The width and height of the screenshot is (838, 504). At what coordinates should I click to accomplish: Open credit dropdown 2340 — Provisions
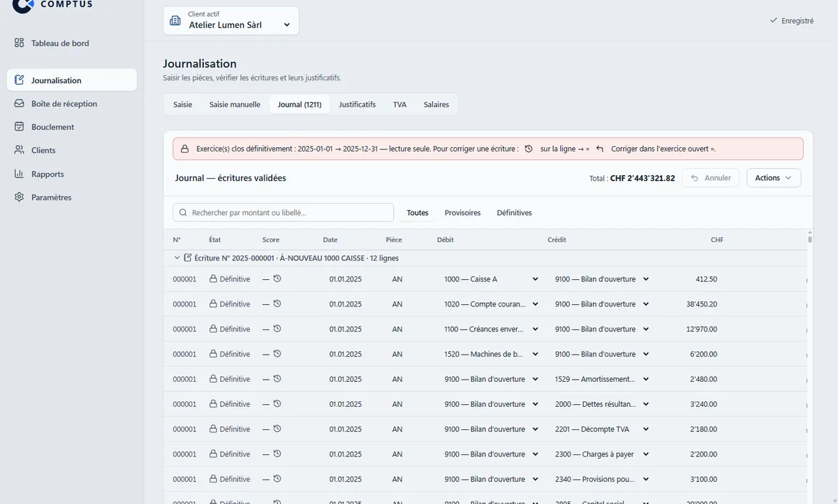click(x=602, y=480)
